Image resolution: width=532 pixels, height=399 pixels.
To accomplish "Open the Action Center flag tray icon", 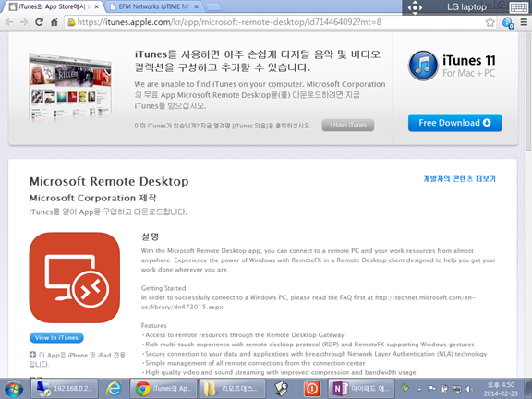I will pyautogui.click(x=431, y=389).
